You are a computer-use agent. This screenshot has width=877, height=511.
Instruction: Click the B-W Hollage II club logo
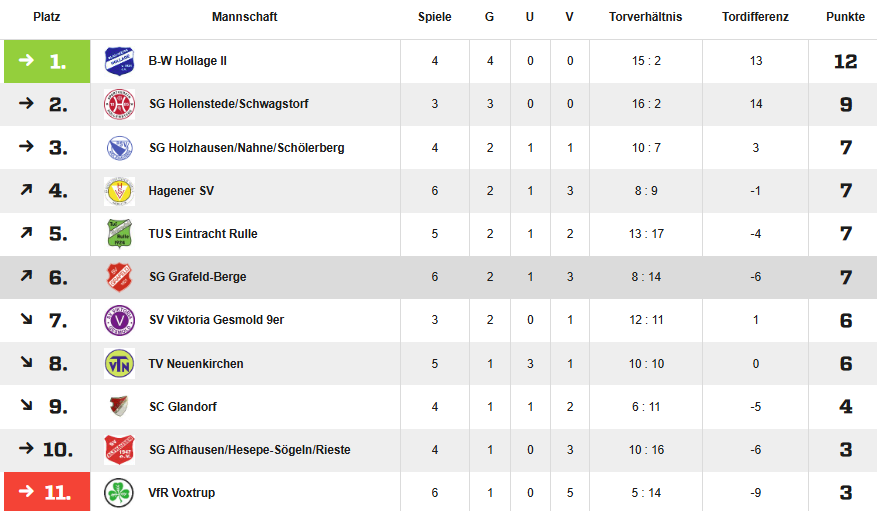point(119,61)
